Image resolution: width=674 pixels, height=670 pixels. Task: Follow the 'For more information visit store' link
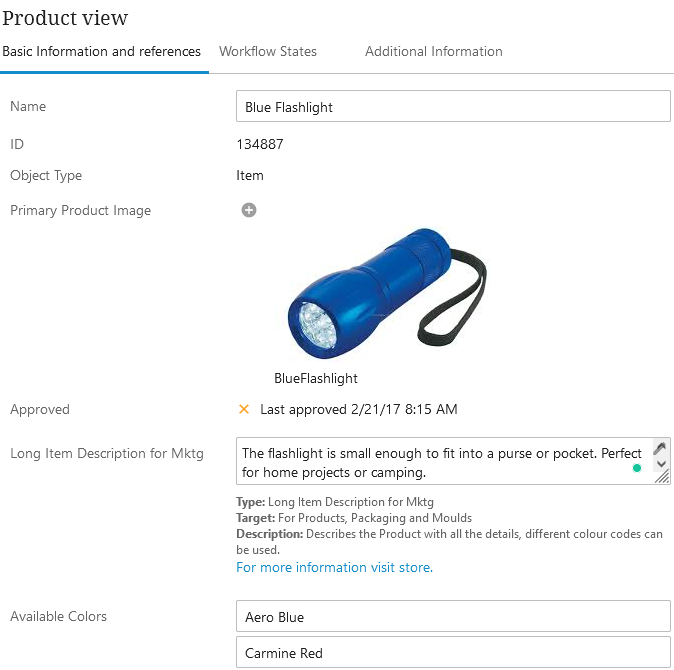[x=334, y=567]
